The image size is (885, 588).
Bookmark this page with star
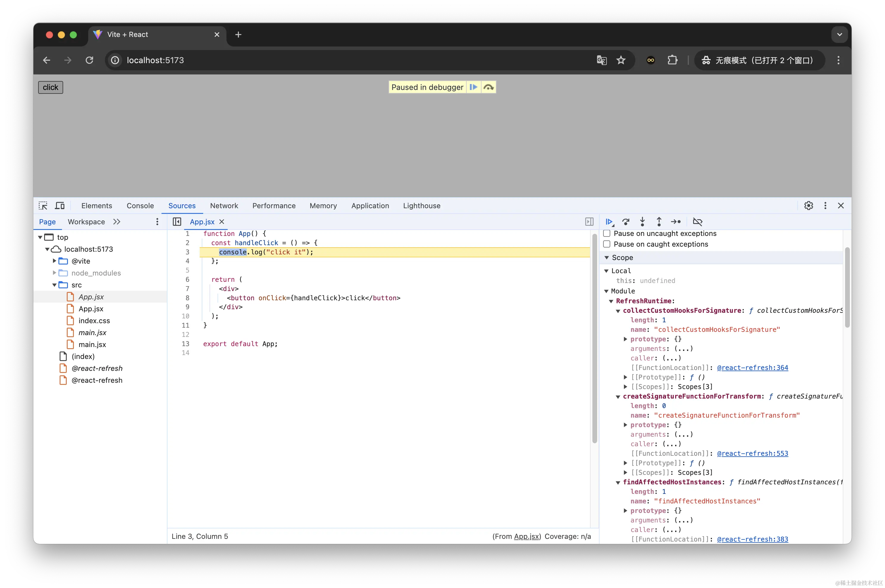tap(621, 60)
